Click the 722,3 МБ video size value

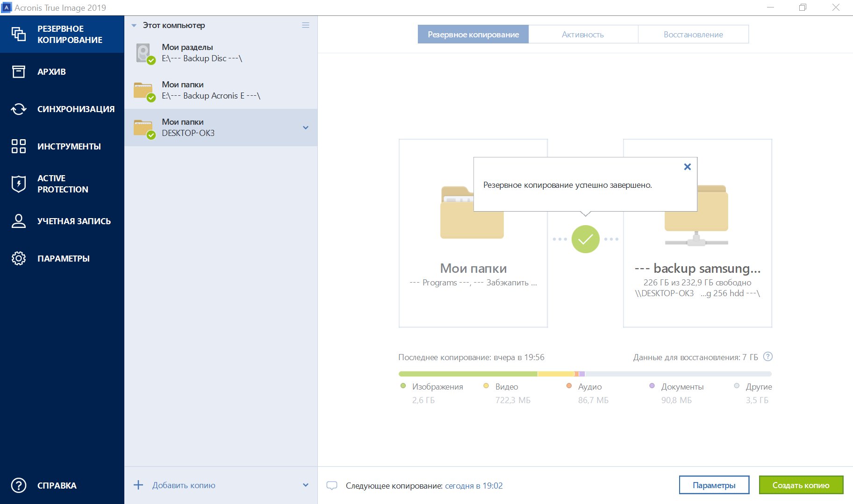click(x=513, y=400)
